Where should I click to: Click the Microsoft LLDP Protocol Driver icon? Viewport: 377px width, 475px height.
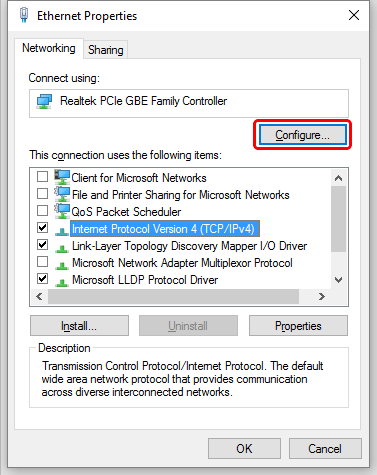pos(62,282)
